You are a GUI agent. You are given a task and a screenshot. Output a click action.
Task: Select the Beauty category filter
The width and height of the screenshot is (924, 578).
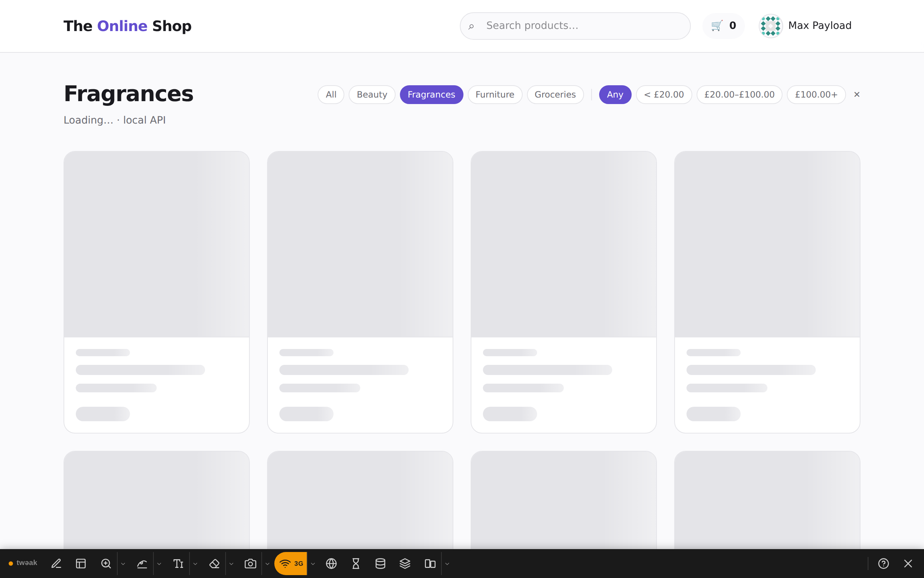tap(372, 94)
